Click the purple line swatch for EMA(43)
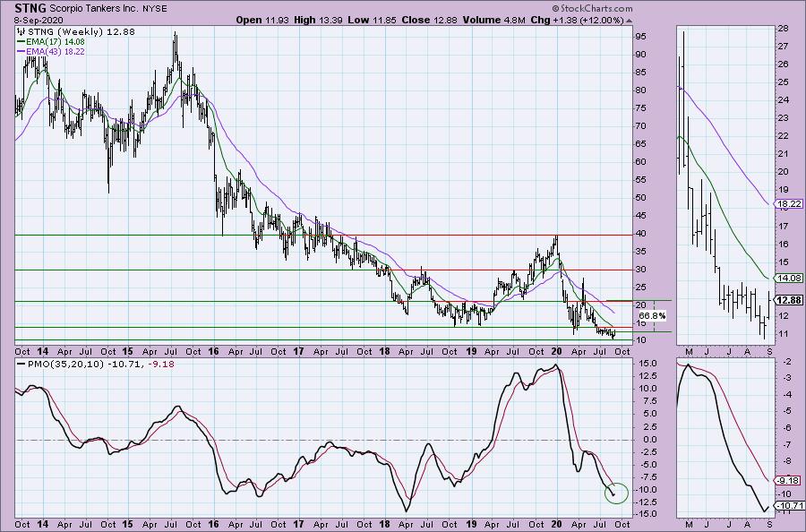 (21, 52)
